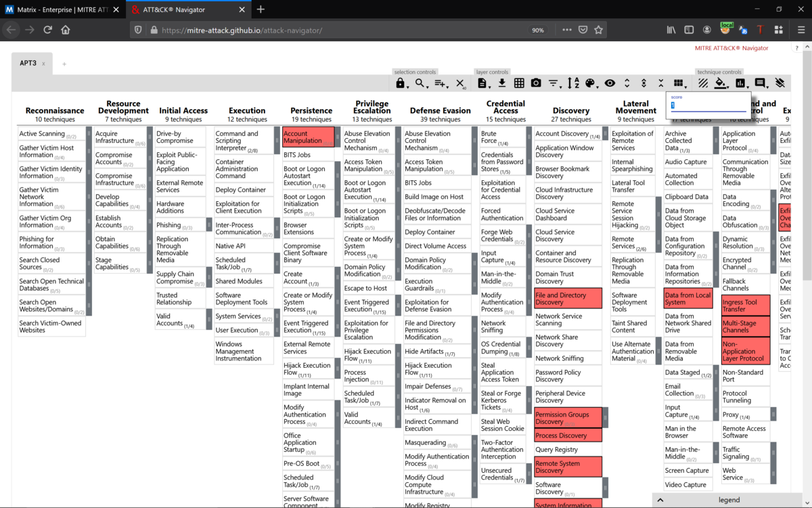Select the Ingress Tool Transfer technique
Image resolution: width=812 pixels, height=508 pixels.
coord(746,305)
